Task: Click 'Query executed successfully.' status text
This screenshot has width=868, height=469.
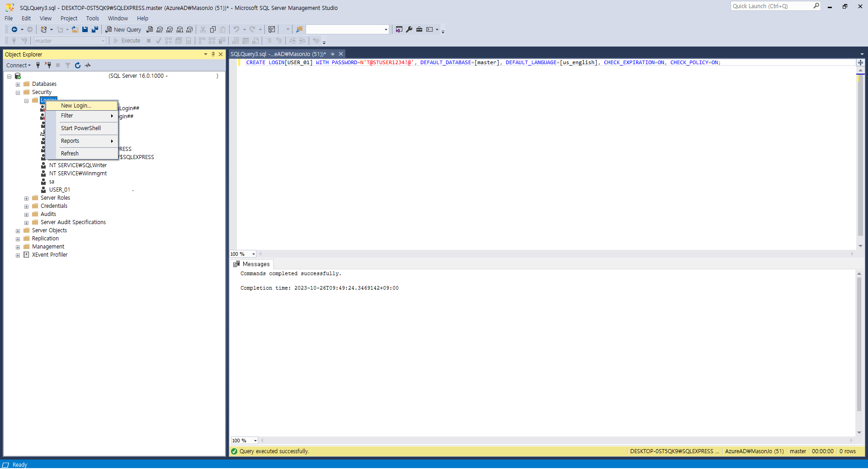Action: 274,451
